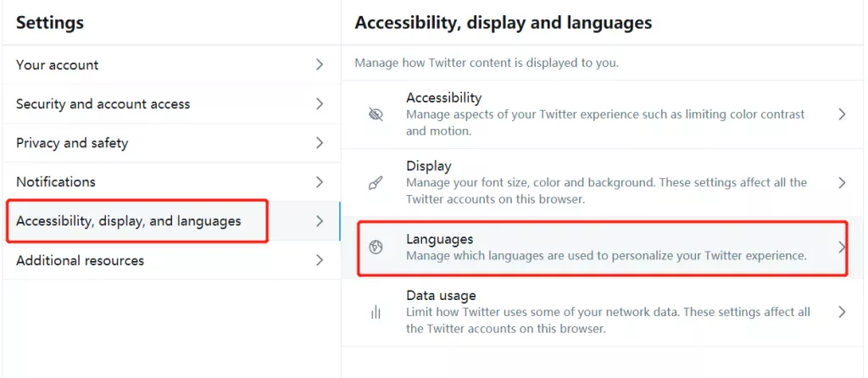The height and width of the screenshot is (378, 868).
Task: Click the Display paintbrush icon
Action: coord(376,183)
